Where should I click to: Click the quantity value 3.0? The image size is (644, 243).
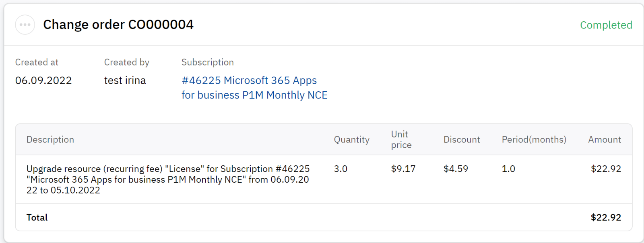[x=341, y=169]
